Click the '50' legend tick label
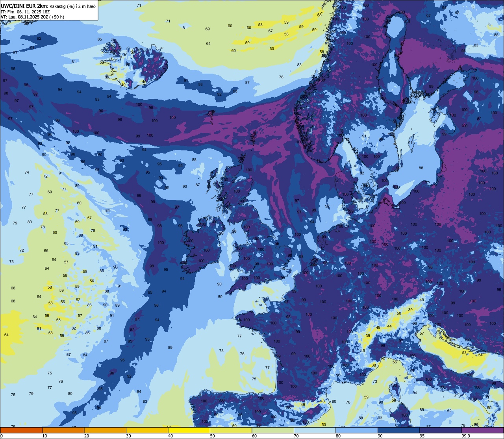Image resolution: width=504 pixels, height=439 pixels. tap(212, 436)
